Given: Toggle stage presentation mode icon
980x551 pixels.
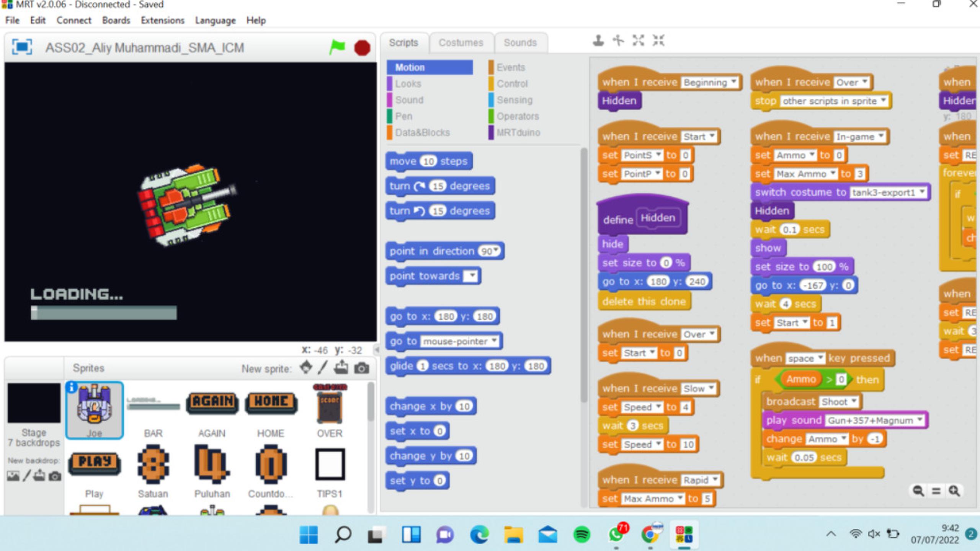Looking at the screenshot, I should [x=22, y=47].
